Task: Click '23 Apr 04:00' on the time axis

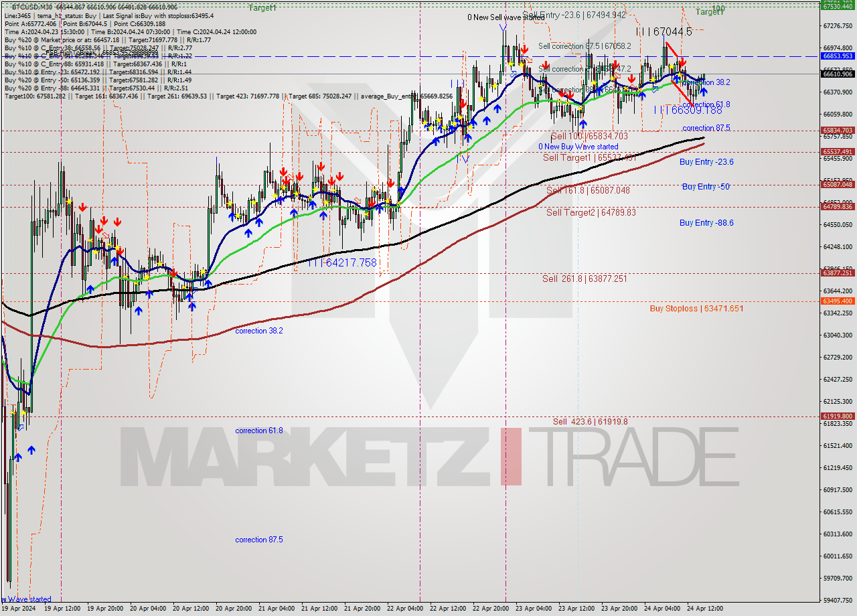Action: tap(534, 609)
